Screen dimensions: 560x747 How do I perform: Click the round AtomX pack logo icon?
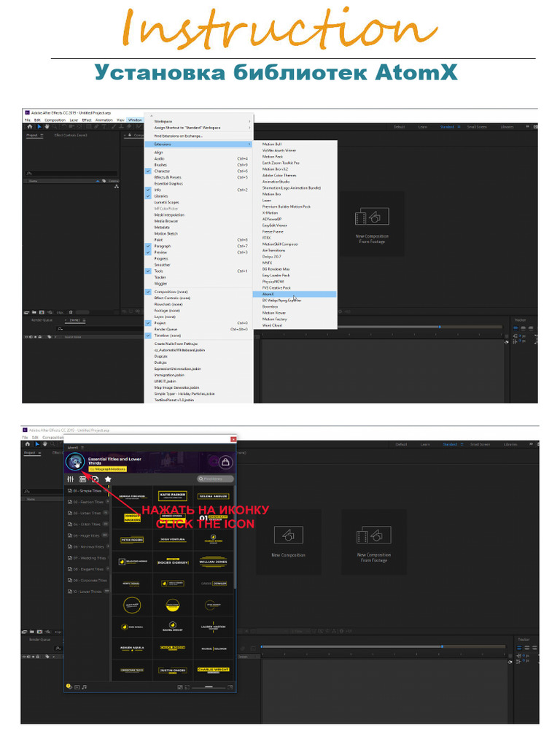75,462
